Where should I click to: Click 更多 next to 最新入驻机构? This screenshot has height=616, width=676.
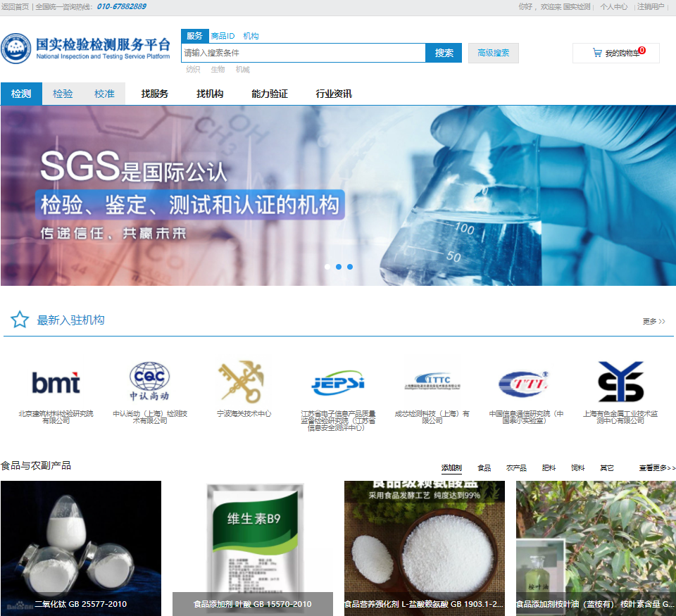[653, 321]
